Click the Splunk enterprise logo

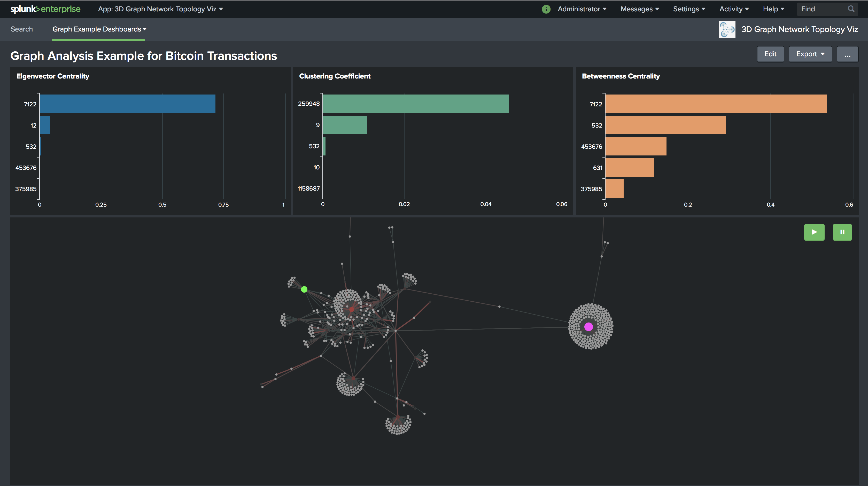click(x=45, y=9)
